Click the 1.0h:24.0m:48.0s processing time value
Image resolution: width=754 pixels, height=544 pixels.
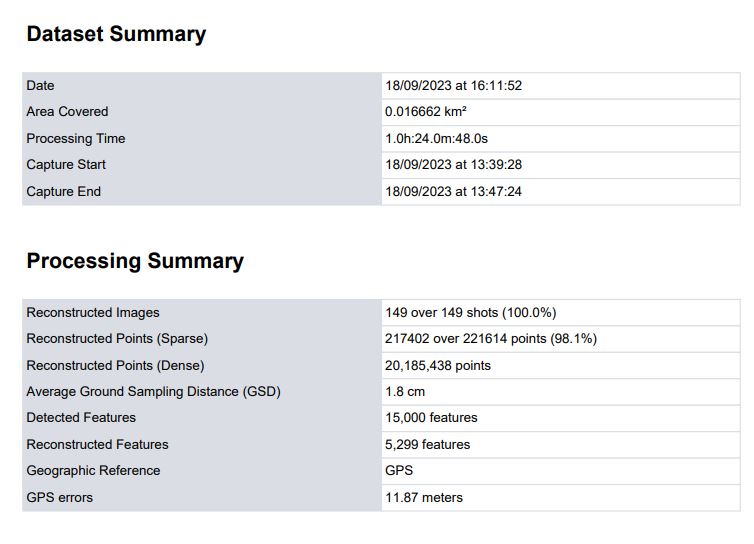point(437,138)
